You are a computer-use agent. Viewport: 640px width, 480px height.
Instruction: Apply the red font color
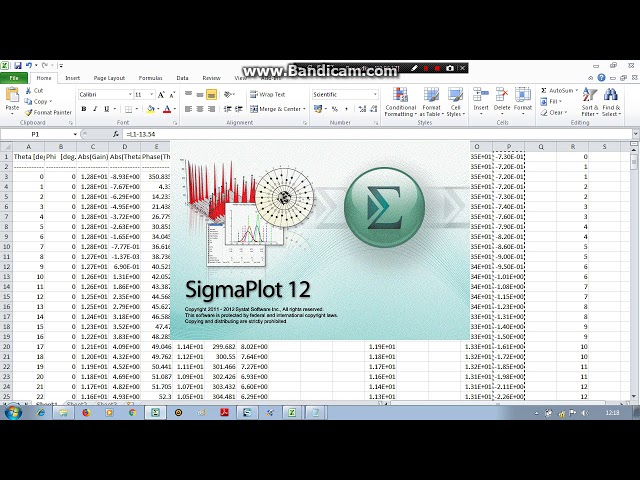(x=167, y=109)
